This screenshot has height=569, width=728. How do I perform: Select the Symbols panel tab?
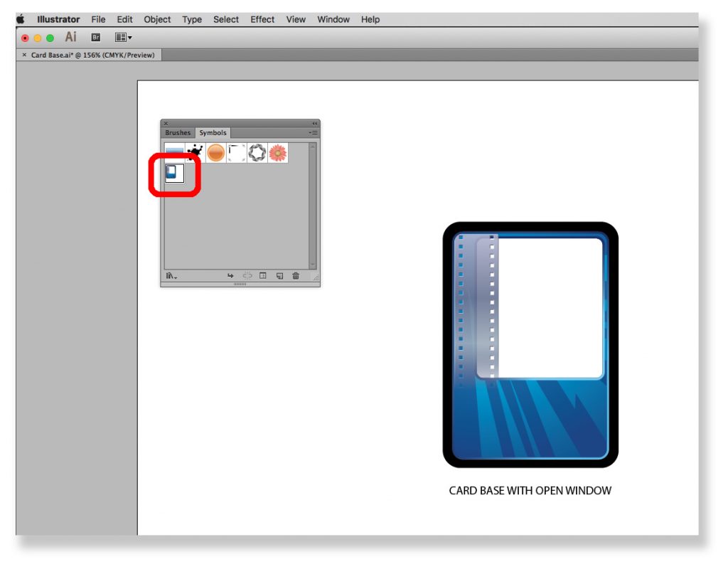pos(213,133)
